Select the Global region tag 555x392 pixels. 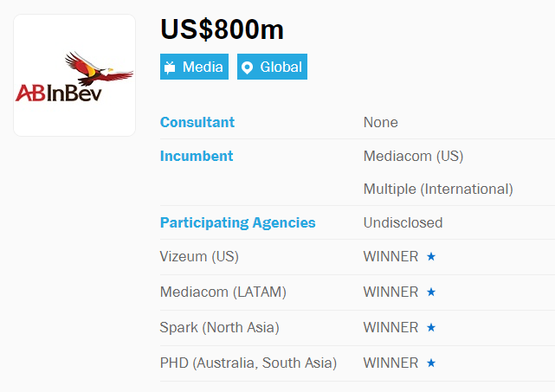coord(272,67)
